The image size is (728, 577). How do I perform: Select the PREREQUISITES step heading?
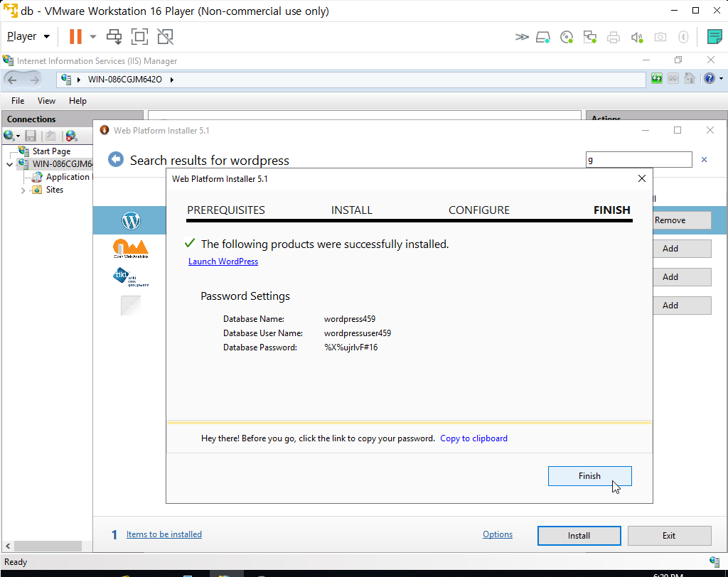coord(226,210)
